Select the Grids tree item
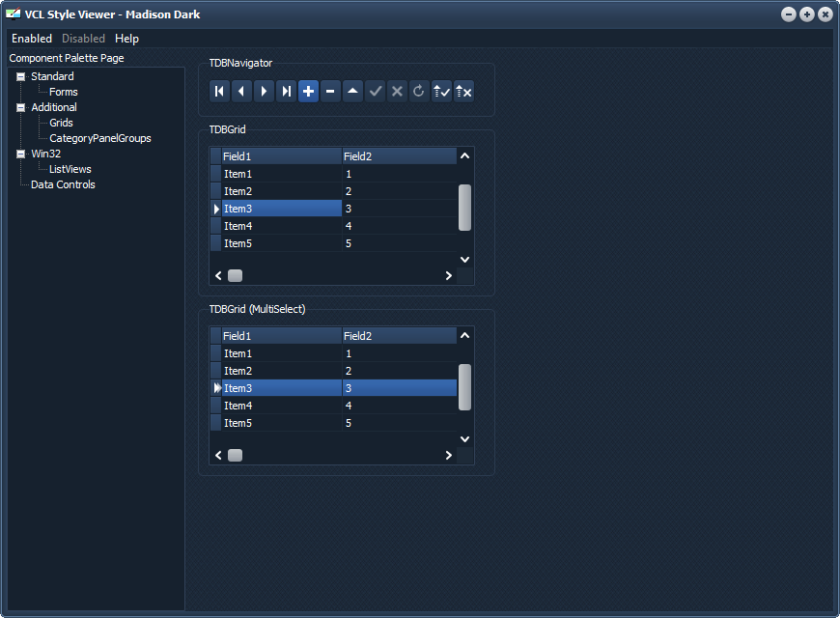This screenshot has width=840, height=618. (x=61, y=124)
